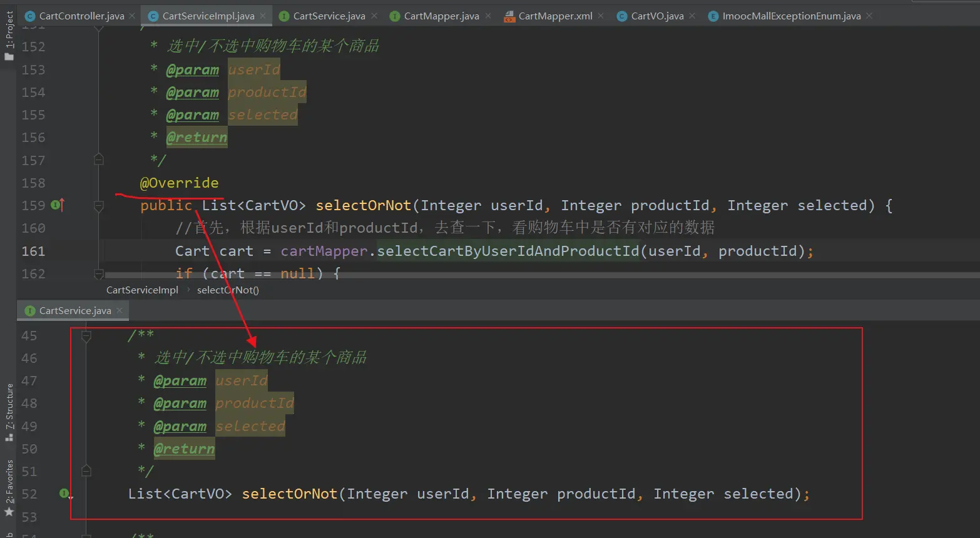Image resolution: width=980 pixels, height=538 pixels.
Task: Close the lower CartService.java split tab
Action: point(120,310)
